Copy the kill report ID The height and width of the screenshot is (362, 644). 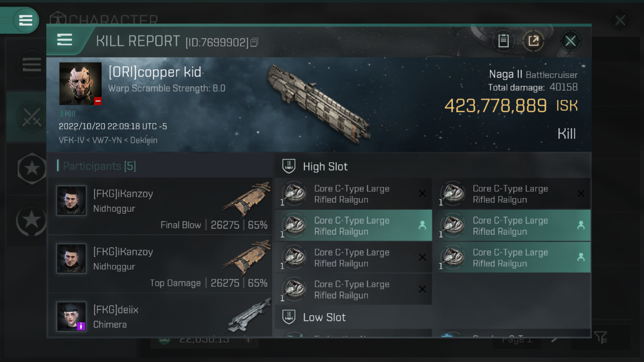[254, 42]
